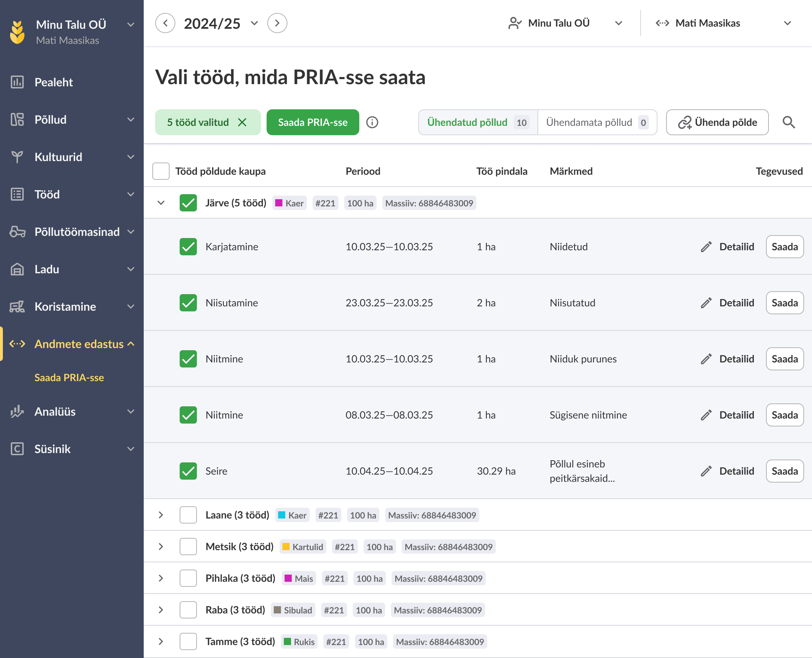Click the Süsinik carbon icon
Viewport: 812px width, 658px height.
tap(17, 449)
